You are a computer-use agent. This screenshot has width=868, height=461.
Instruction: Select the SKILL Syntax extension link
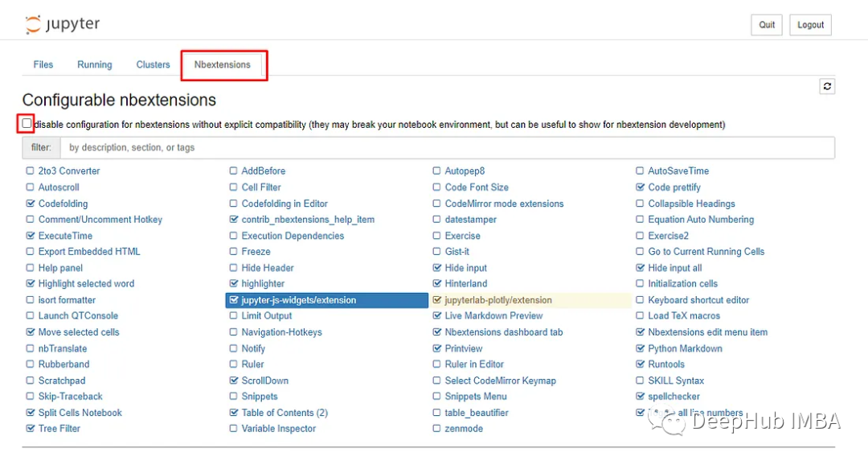676,381
